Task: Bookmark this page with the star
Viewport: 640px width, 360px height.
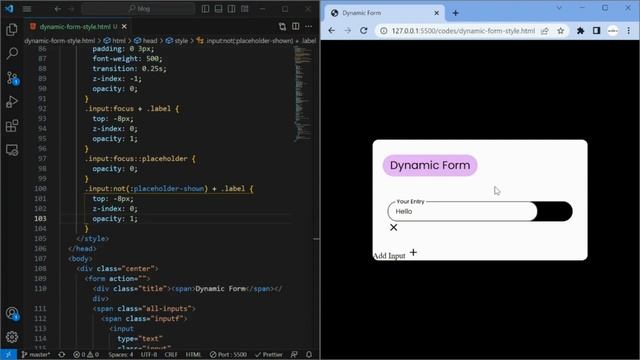Action: [x=561, y=31]
